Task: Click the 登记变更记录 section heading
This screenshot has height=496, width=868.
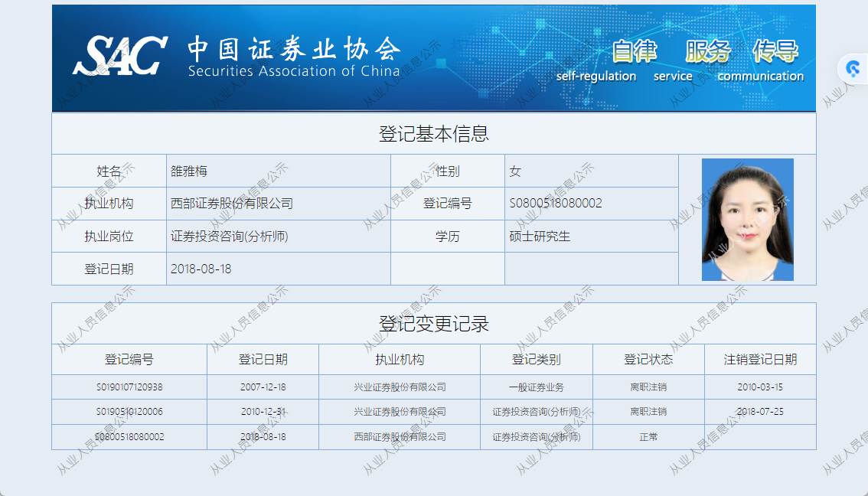Action: 433,324
